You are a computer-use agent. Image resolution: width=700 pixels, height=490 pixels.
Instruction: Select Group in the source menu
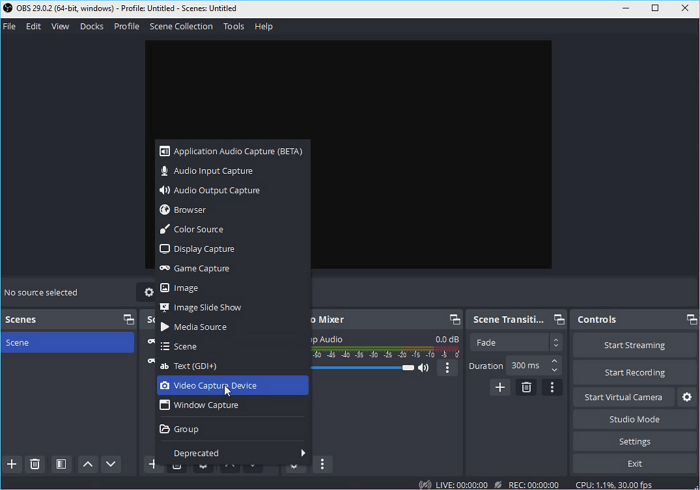[x=233, y=429]
